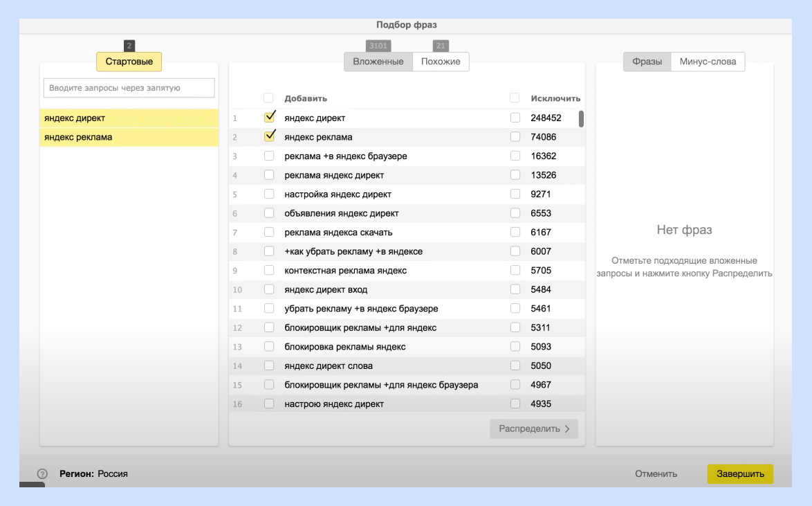Click the 21 counter badge above Похожие
This screenshot has width=812, height=506.
tap(441, 46)
